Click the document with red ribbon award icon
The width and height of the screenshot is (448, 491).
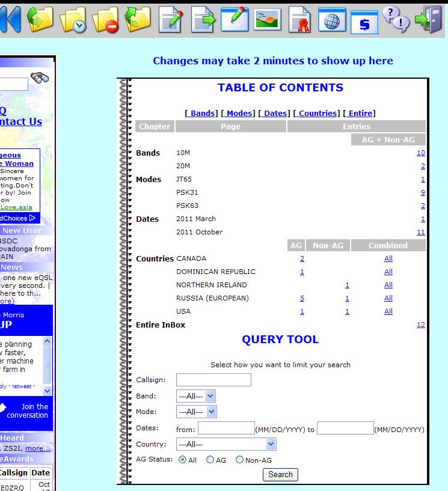[300, 19]
